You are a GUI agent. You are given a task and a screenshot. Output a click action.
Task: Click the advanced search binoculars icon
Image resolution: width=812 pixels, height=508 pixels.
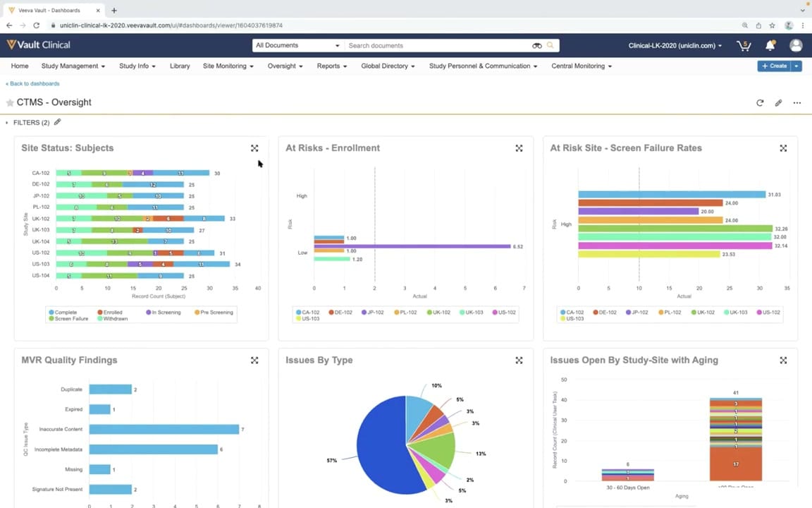[537, 46]
